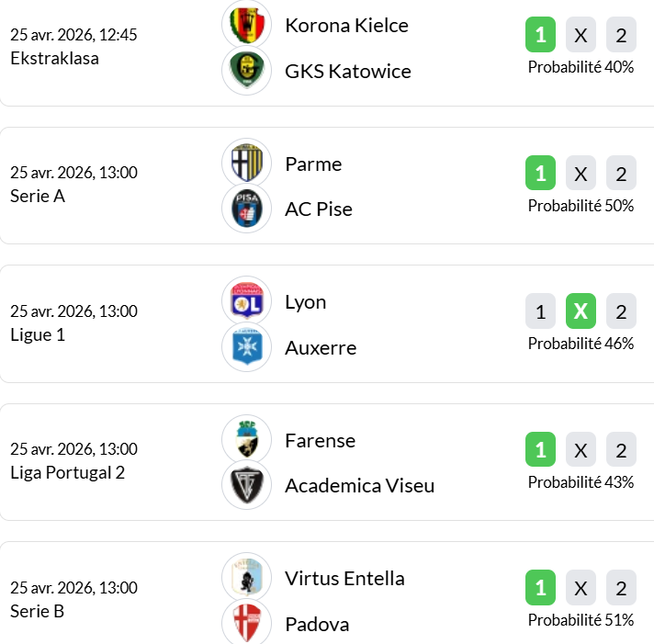The width and height of the screenshot is (654, 644).
Task: Pick away win 2 for Parme match
Action: (621, 174)
